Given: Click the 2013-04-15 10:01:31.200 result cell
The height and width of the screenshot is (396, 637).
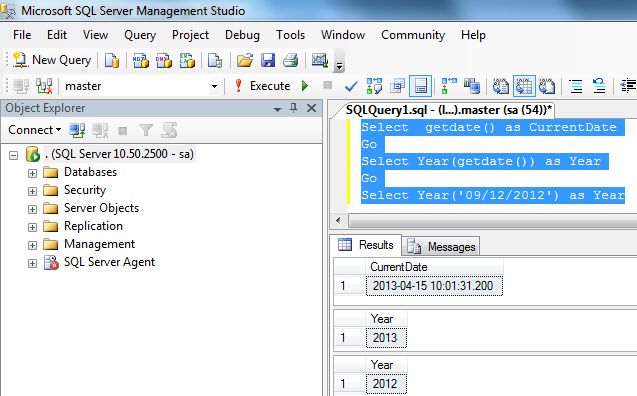Looking at the screenshot, I should [434, 286].
